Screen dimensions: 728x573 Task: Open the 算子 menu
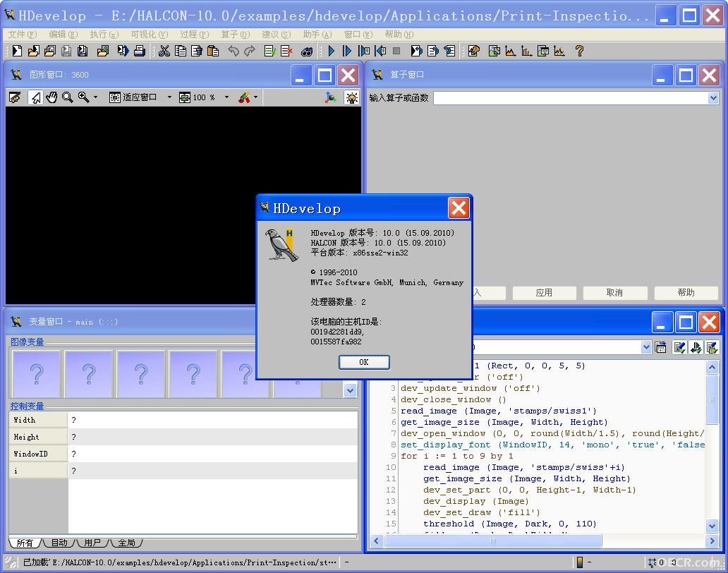(236, 35)
